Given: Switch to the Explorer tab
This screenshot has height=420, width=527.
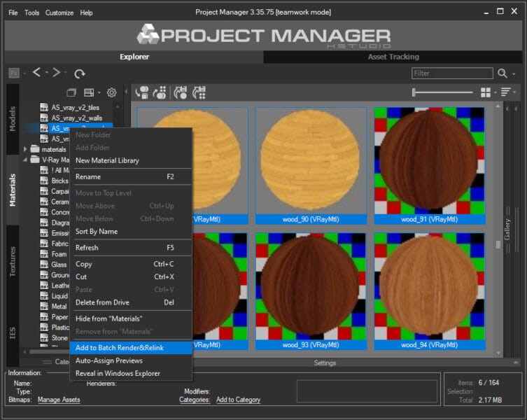Looking at the screenshot, I should point(134,57).
